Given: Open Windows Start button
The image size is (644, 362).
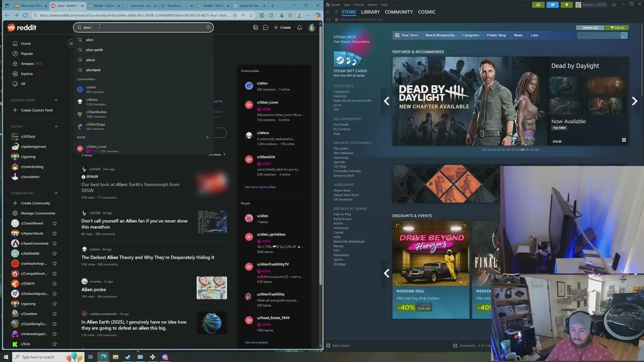Looking at the screenshot, I should (x=6, y=357).
